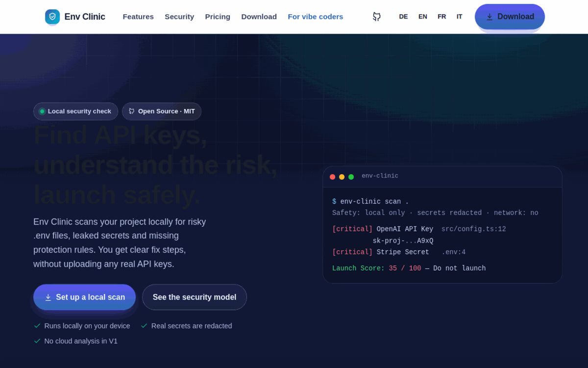Click the env-clinic terminal title
Image resolution: width=588 pixels, height=368 pixels.
pyautogui.click(x=380, y=176)
